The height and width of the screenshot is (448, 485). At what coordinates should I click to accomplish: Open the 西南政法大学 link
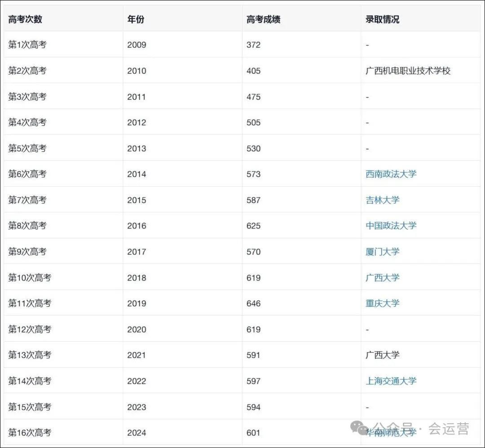[391, 174]
